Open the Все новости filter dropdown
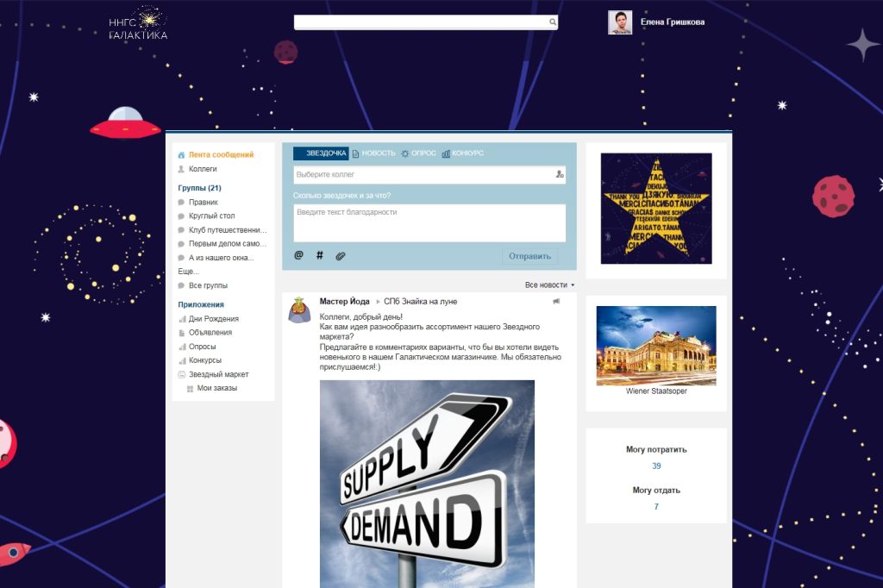This screenshot has height=588, width=883. click(549, 285)
